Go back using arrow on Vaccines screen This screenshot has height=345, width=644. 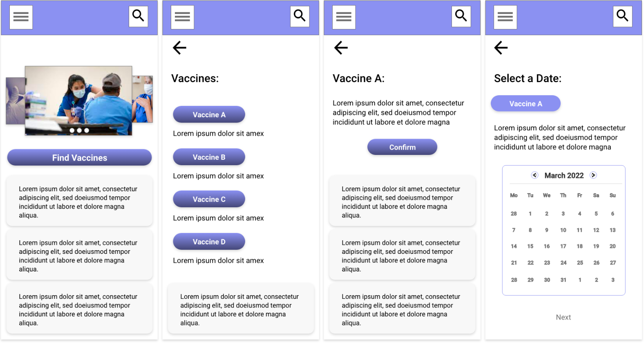click(x=179, y=48)
